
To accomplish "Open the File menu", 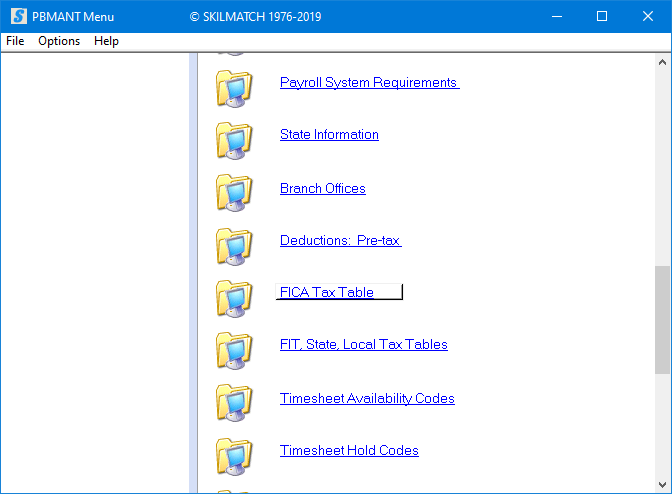I will pyautogui.click(x=15, y=41).
